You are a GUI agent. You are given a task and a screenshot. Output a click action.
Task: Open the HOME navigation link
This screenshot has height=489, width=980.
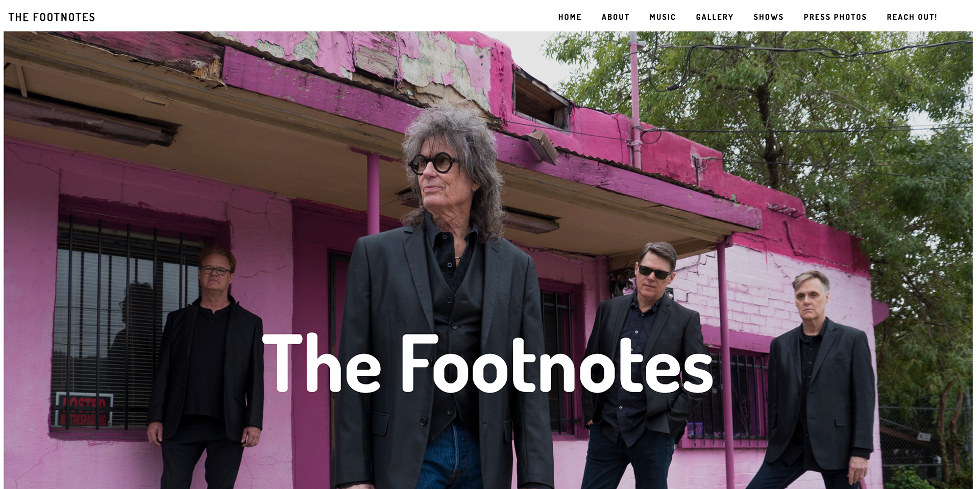point(570,17)
